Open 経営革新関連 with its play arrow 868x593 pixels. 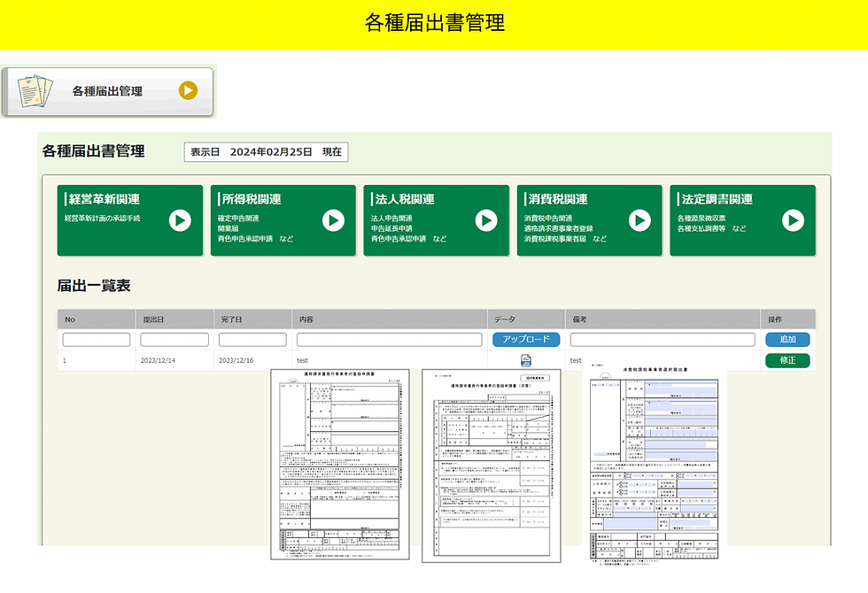click(180, 220)
